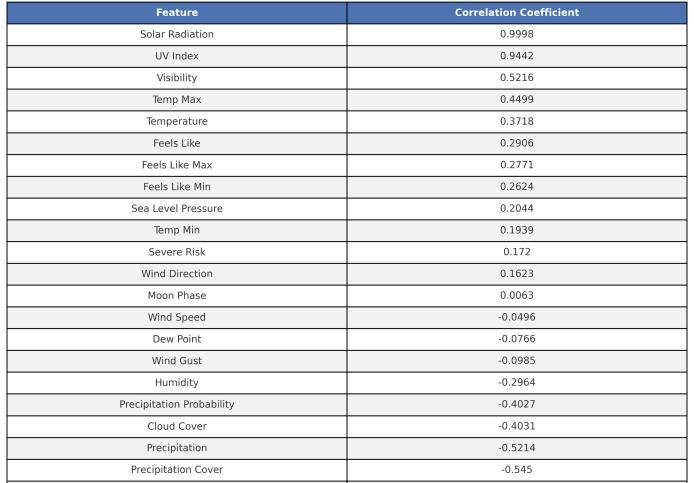Screen dimensions: 694x483
Task: Click the Humidity coefficient value -0.2964
Action: tap(517, 383)
